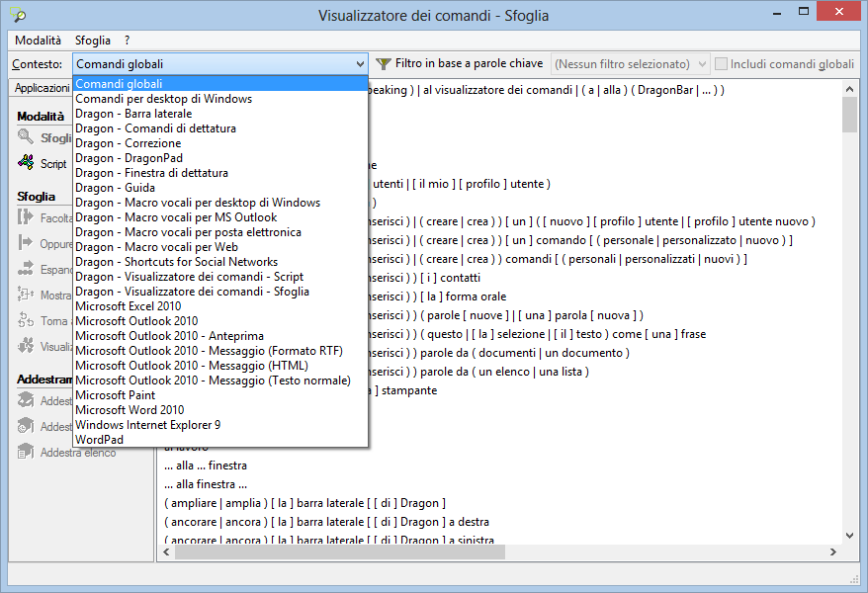Click the command row ending in 'contatti'
868x593 pixels.
click(424, 278)
